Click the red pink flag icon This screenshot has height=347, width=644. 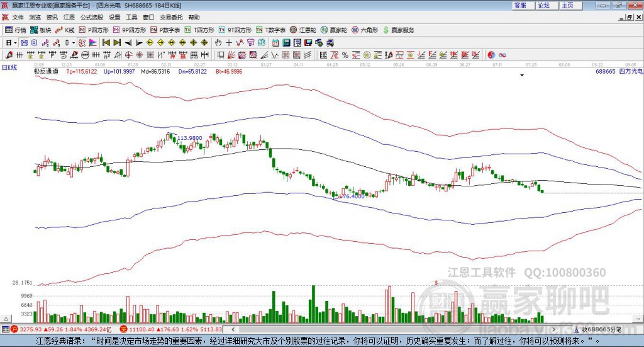[93, 43]
